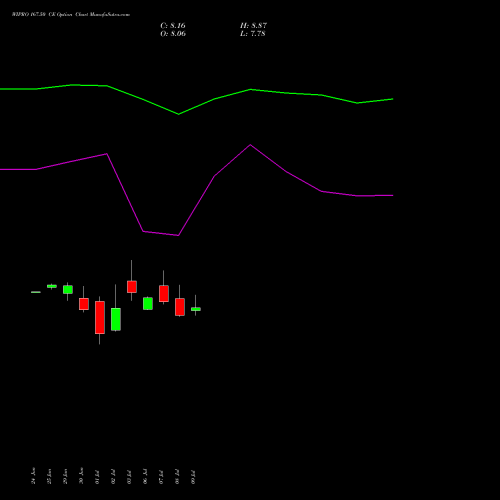Click the red candle for 30 Jun
Image resolution: width=500 pixels, height=500 pixels.
point(84,304)
